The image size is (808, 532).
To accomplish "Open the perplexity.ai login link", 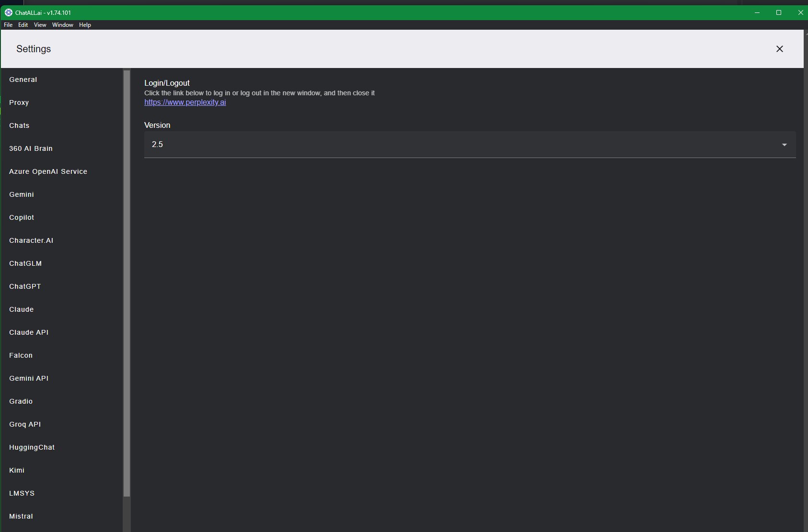I will tap(185, 102).
